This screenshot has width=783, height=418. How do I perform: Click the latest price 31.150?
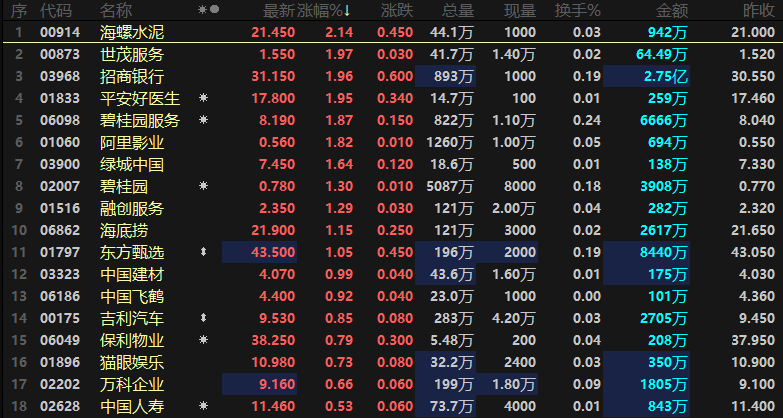coord(273,76)
